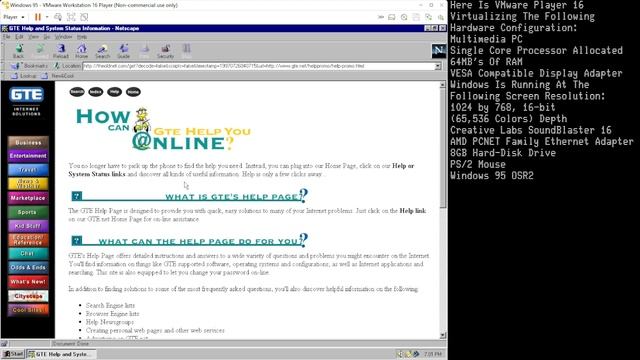Screen dimensions: 640x360
Task: Open the Edit menu
Action: click(19, 37)
